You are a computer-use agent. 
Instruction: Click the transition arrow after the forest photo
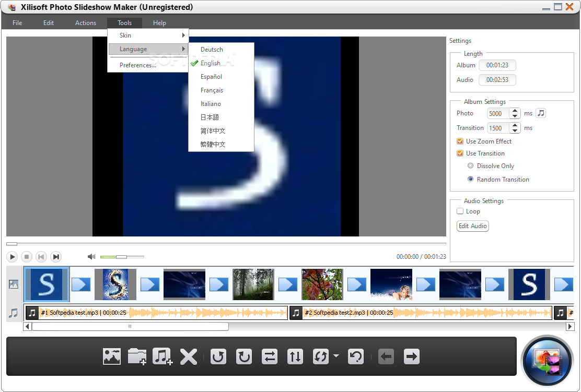click(x=287, y=284)
